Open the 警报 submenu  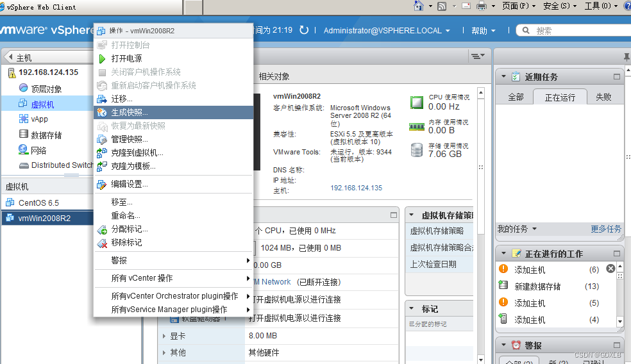(x=173, y=261)
